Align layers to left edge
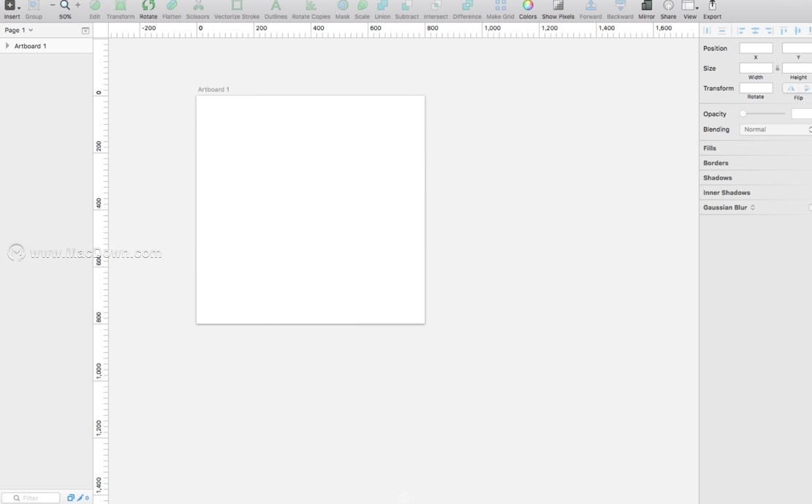The height and width of the screenshot is (504, 812). tap(741, 31)
